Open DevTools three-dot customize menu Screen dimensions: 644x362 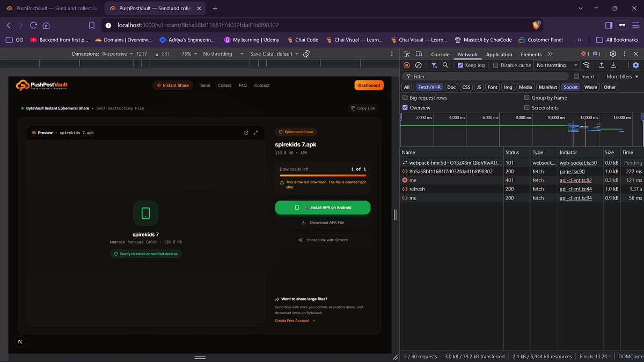[x=624, y=54]
